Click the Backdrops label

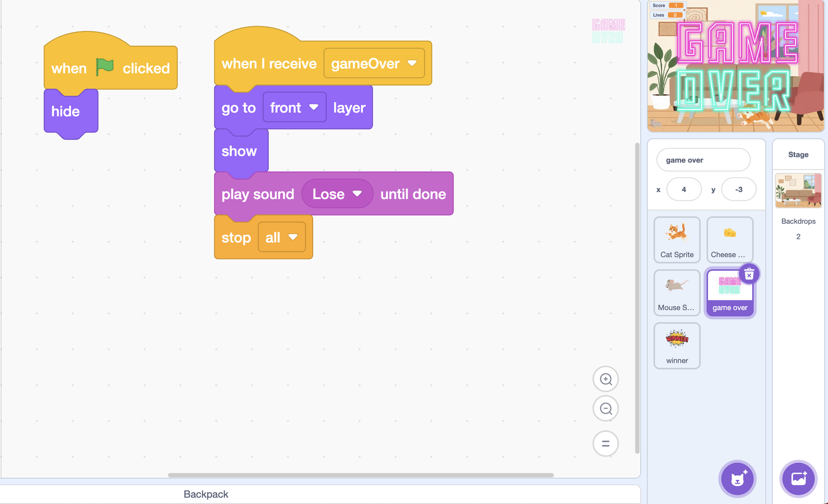click(x=798, y=221)
